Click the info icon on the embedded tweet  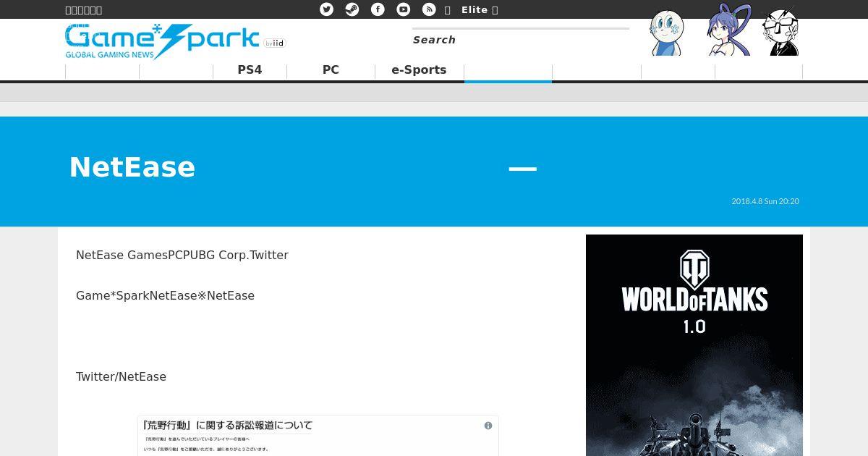(x=488, y=426)
